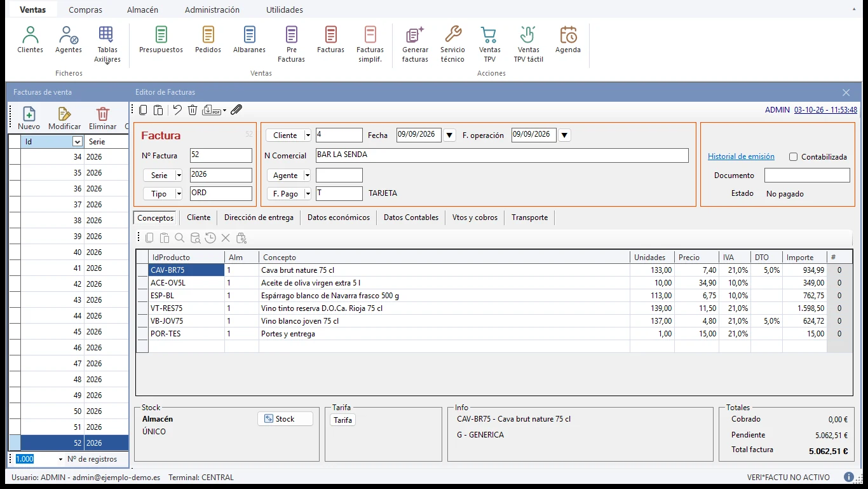Click the magnifier icon in Conceptos toolbar

180,238
